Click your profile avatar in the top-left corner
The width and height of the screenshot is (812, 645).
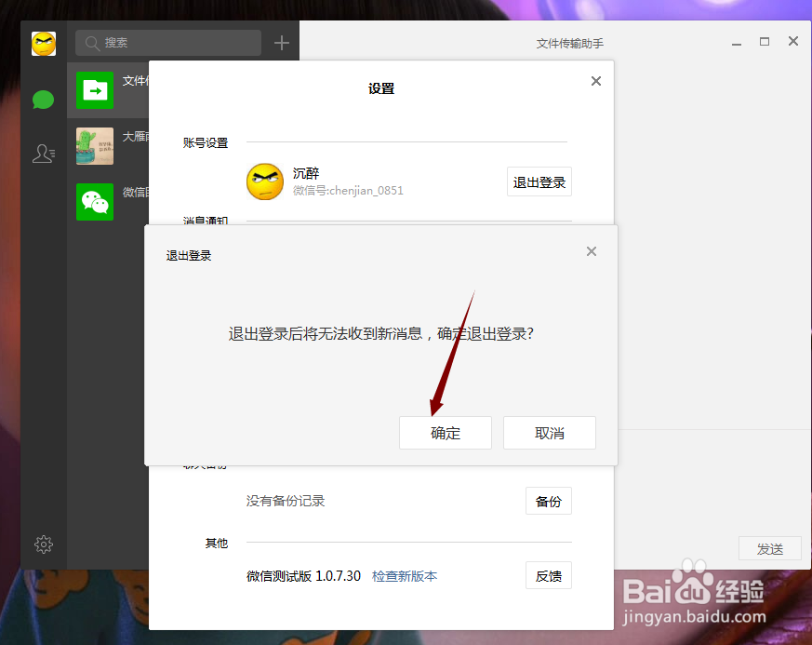point(43,43)
